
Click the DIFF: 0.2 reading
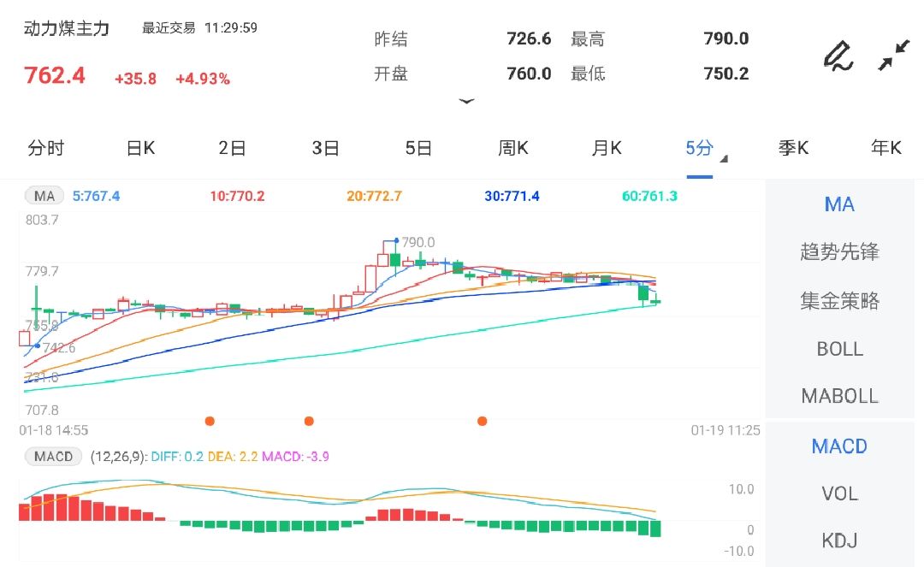tap(177, 457)
